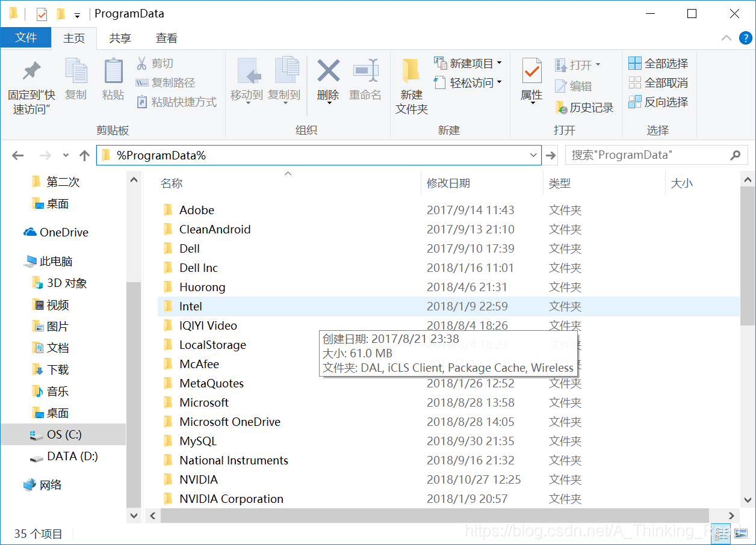
Task: Choose Paste shortcut in ribbon
Action: point(176,102)
